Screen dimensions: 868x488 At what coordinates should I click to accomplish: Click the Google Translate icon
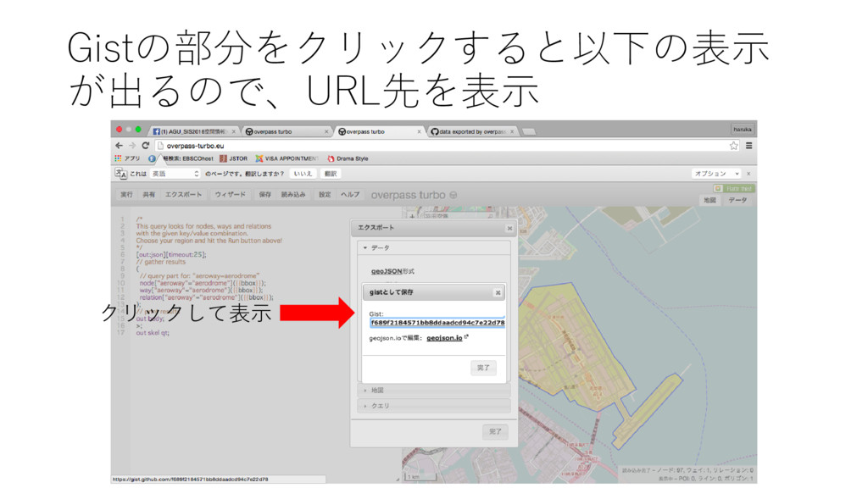pyautogui.click(x=120, y=174)
